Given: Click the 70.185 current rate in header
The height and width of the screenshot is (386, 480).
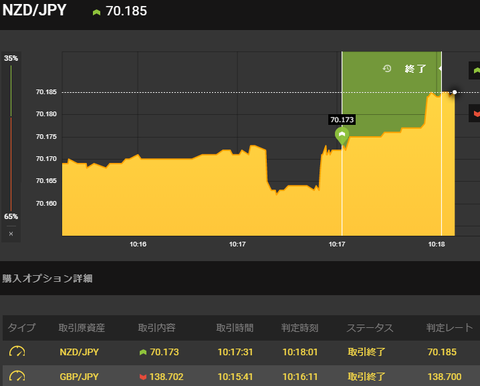Looking at the screenshot, I should coord(126,11).
